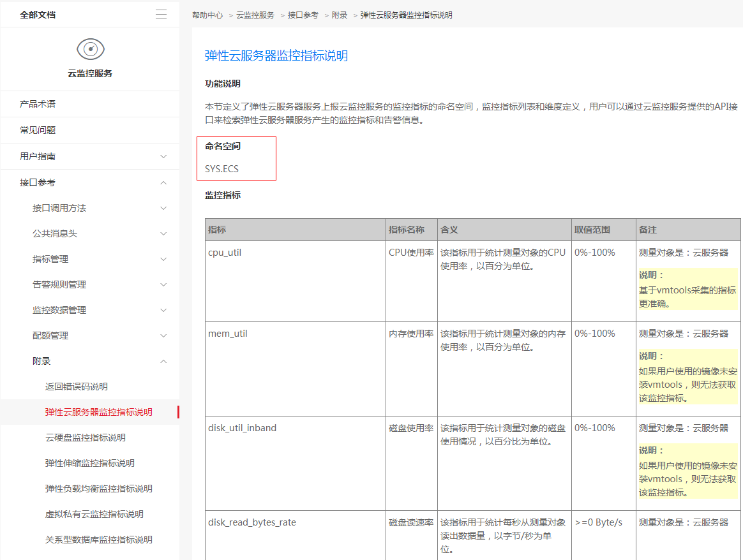Click the 命名空间 heading
Viewport: 743px width, 560px height.
click(x=223, y=146)
